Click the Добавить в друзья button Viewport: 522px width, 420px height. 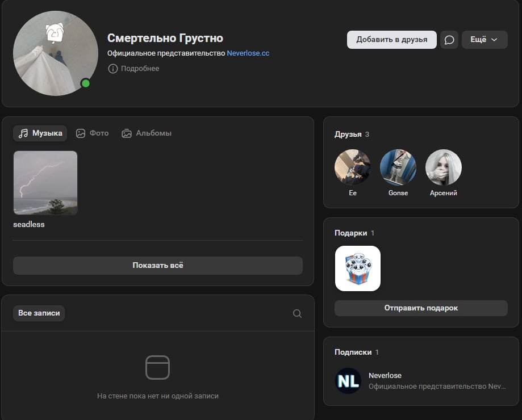[x=391, y=40]
